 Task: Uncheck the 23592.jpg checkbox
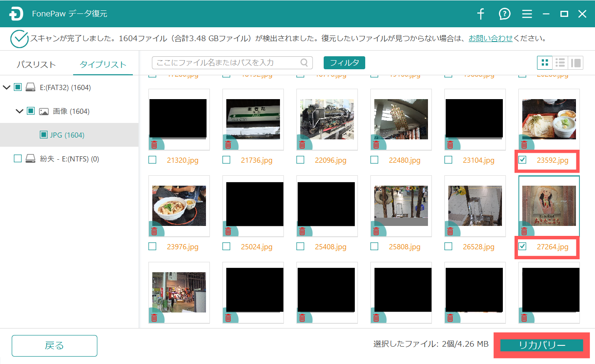[523, 160]
